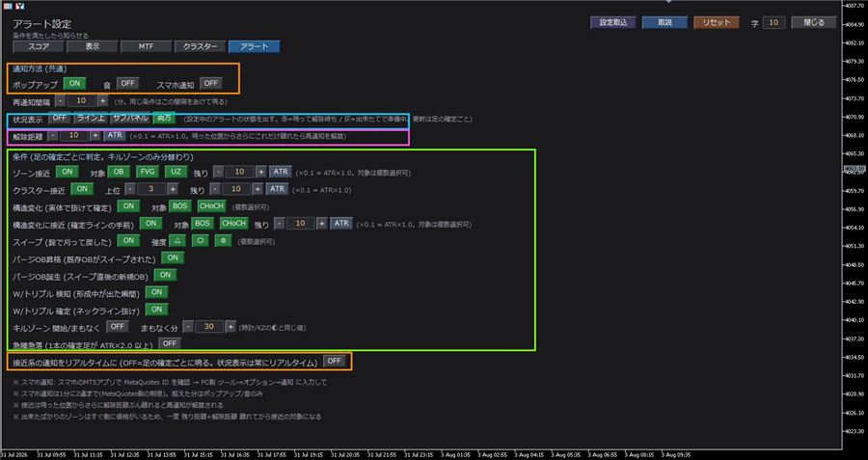This screenshot has width=868, height=460.
Task: Click the font size field showing 10
Action: 773,23
